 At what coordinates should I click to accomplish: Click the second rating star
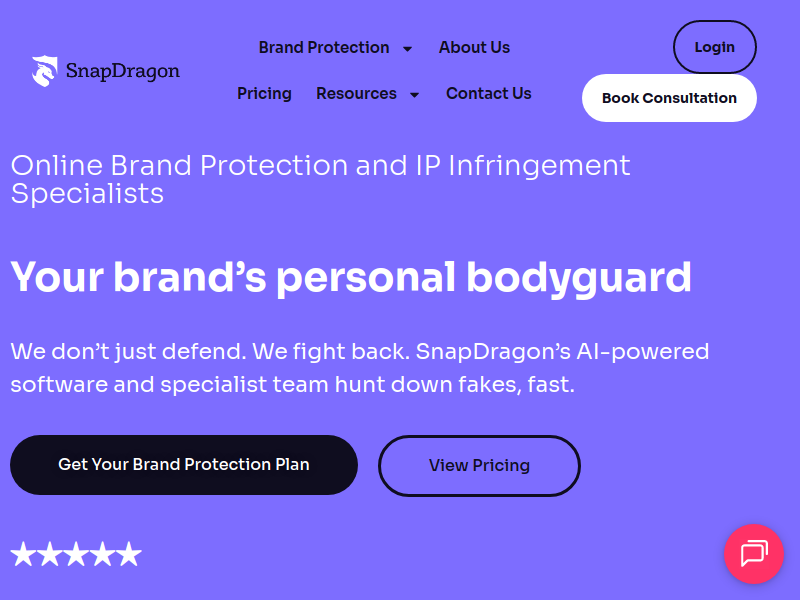click(50, 555)
